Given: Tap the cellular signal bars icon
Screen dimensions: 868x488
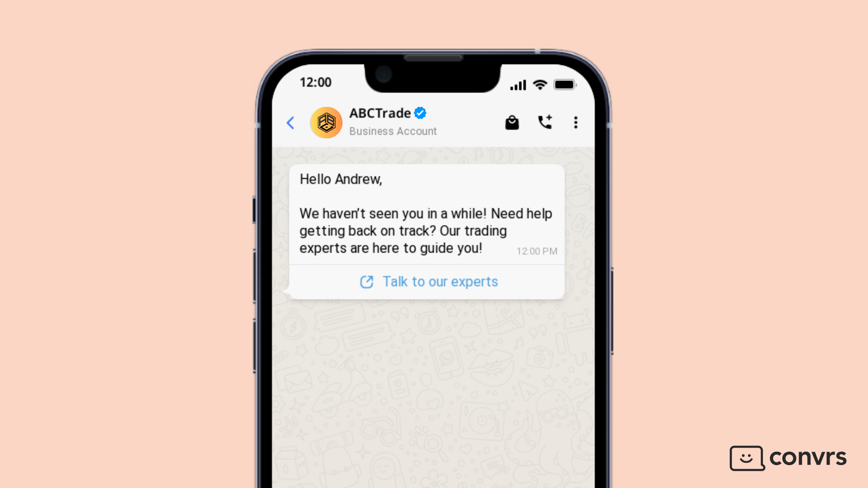Looking at the screenshot, I should click(517, 83).
